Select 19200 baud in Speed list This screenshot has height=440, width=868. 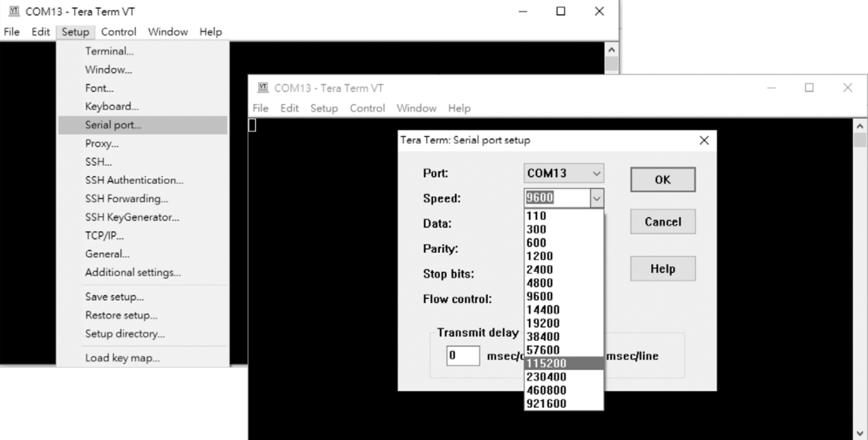click(x=564, y=323)
